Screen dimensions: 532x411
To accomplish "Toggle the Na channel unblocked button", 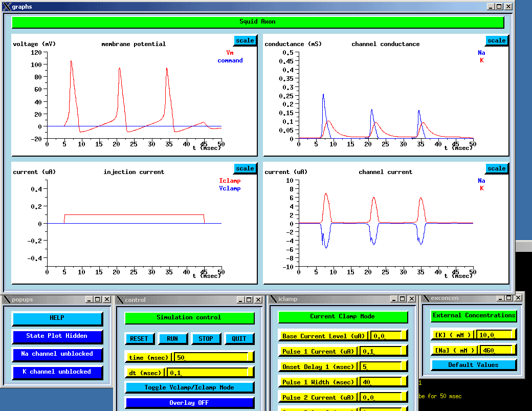I will (57, 354).
